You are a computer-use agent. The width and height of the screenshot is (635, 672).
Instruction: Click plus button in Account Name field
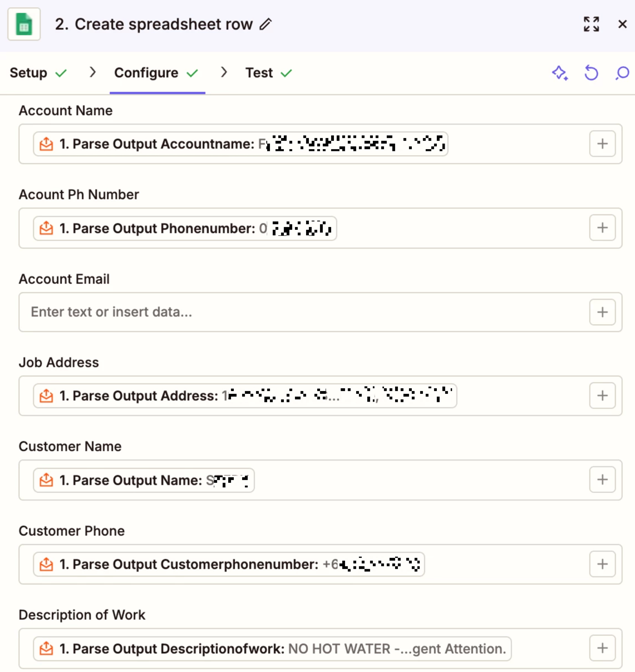coord(602,144)
